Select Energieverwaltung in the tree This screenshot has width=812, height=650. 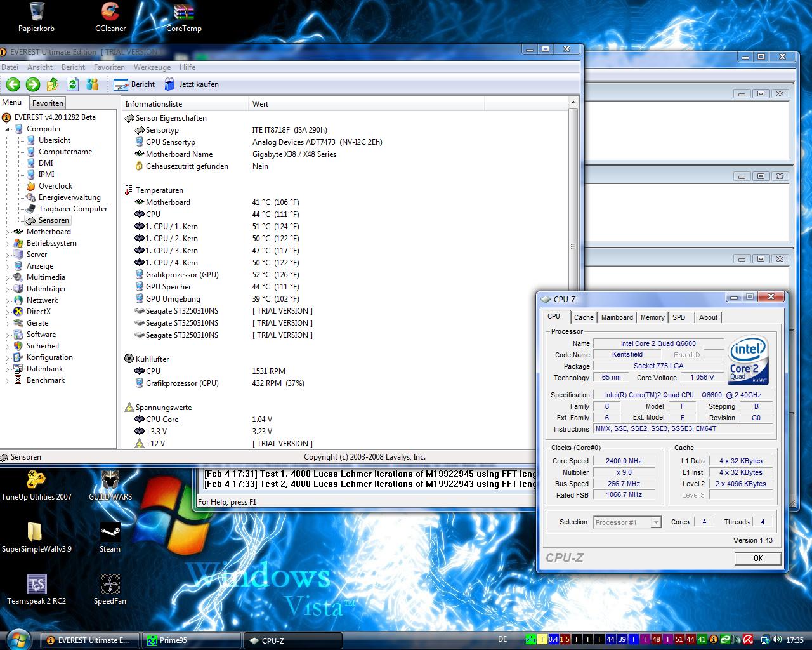click(x=69, y=197)
